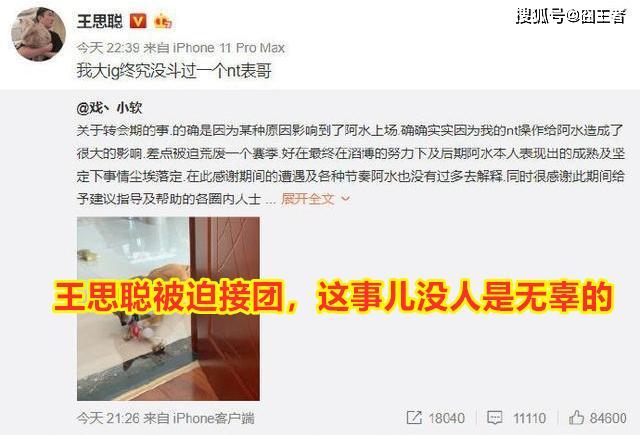Click the chevron beside 展开全文
Viewport: 640px width, 435px height.
(345, 199)
